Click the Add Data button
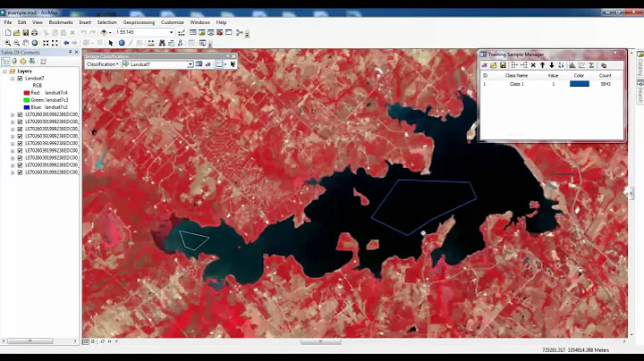The height and width of the screenshot is (361, 644). (x=104, y=32)
